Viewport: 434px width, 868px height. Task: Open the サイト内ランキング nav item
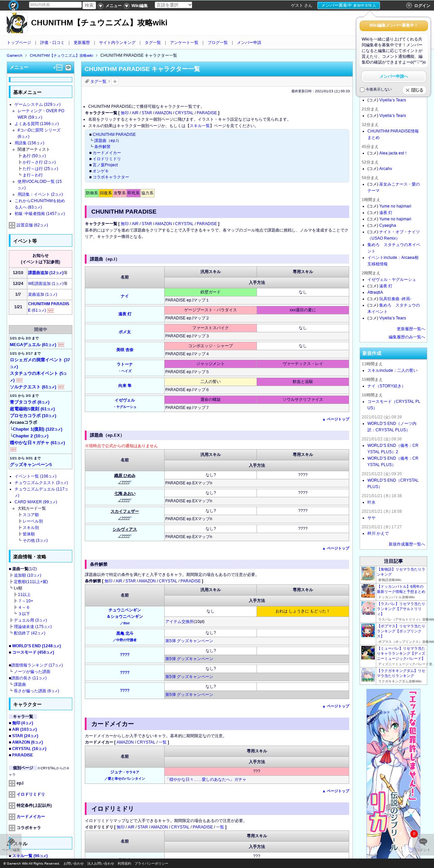(x=117, y=43)
